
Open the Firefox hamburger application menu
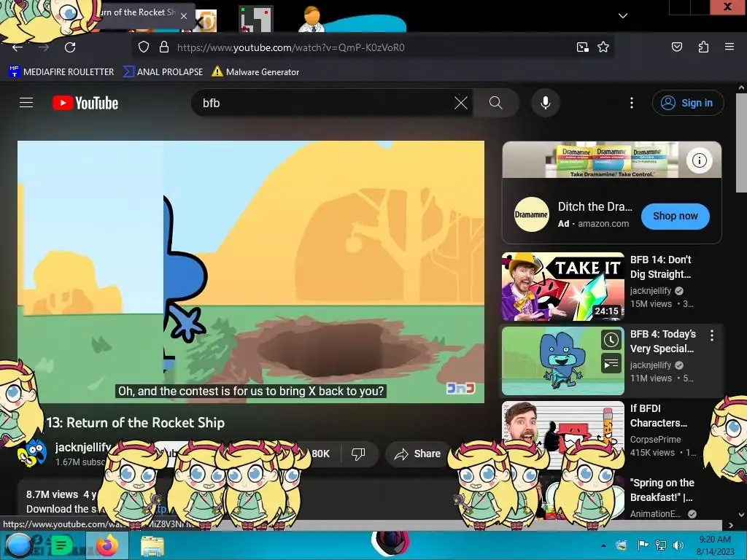coord(729,47)
